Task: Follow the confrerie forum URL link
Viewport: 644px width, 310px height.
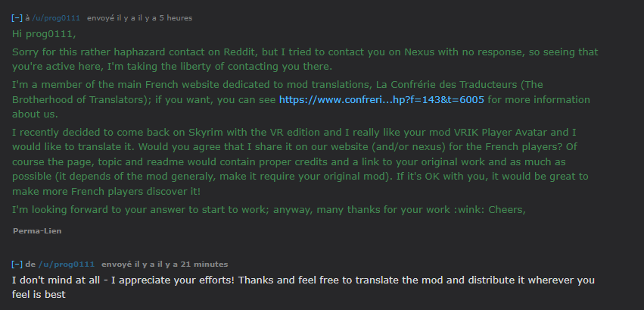Action: pyautogui.click(x=381, y=100)
